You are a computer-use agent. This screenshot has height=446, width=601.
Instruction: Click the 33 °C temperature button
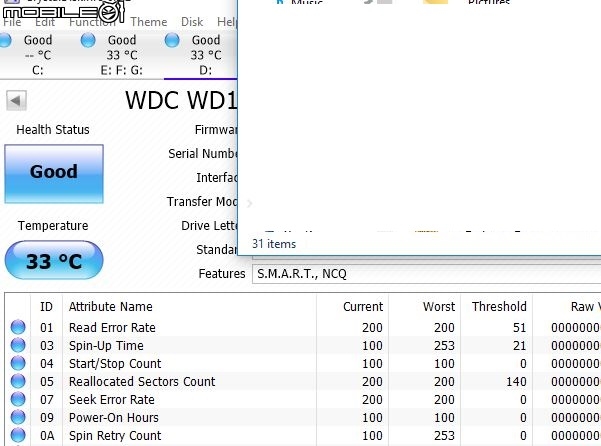click(x=54, y=260)
